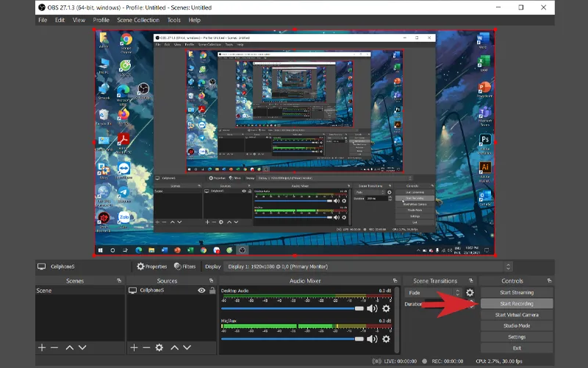Pop out the Scenes dock panel

pos(119,280)
